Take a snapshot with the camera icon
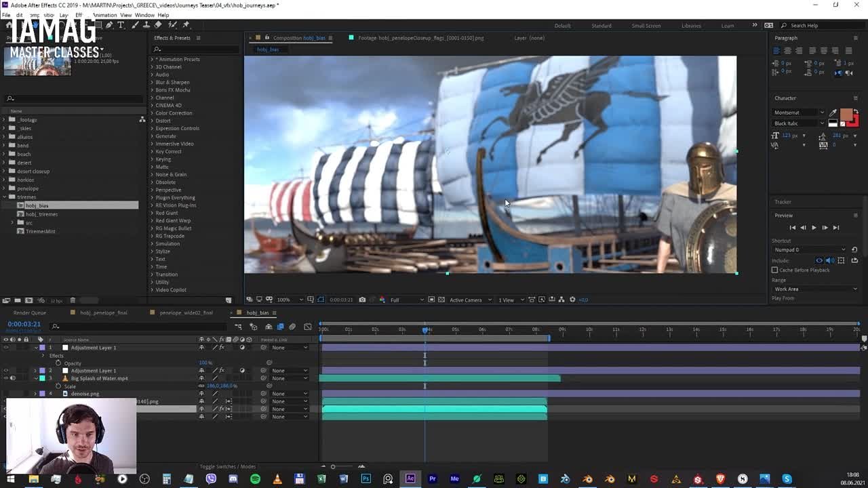The height and width of the screenshot is (488, 868). tap(361, 299)
